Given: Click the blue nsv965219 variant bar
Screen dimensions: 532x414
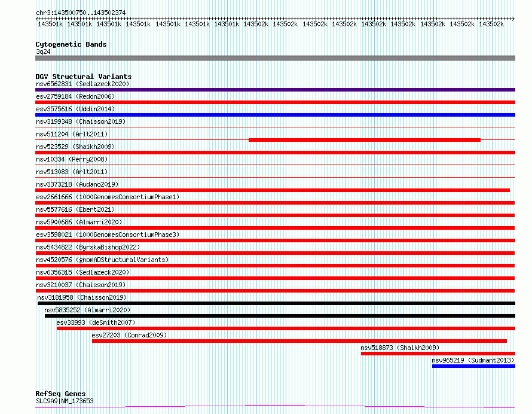Looking at the screenshot, I should tap(473, 366).
